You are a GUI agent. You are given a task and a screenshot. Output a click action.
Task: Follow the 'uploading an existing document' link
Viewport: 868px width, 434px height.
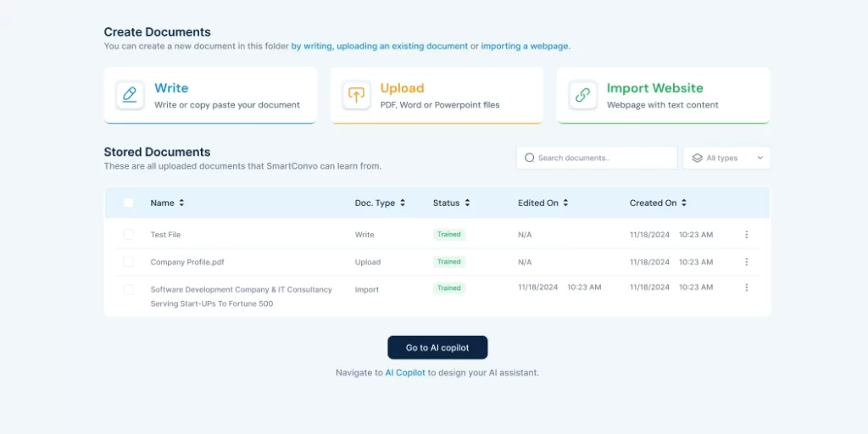(403, 47)
